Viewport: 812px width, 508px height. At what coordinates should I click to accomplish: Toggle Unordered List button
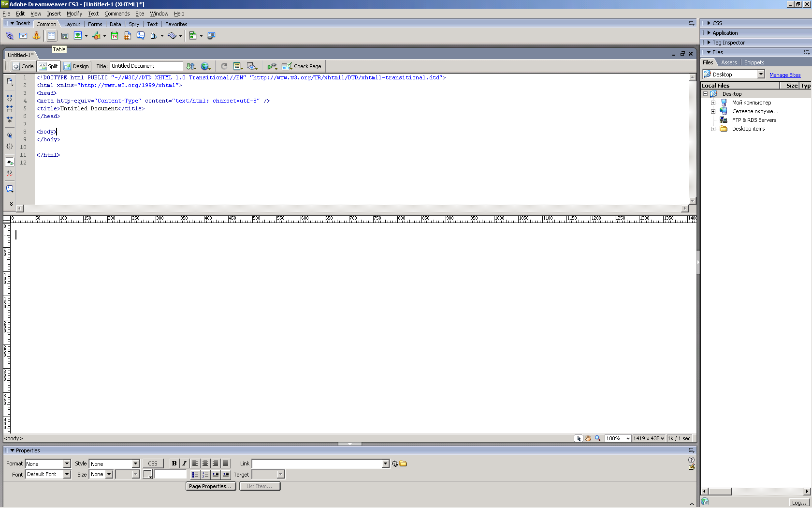(195, 475)
